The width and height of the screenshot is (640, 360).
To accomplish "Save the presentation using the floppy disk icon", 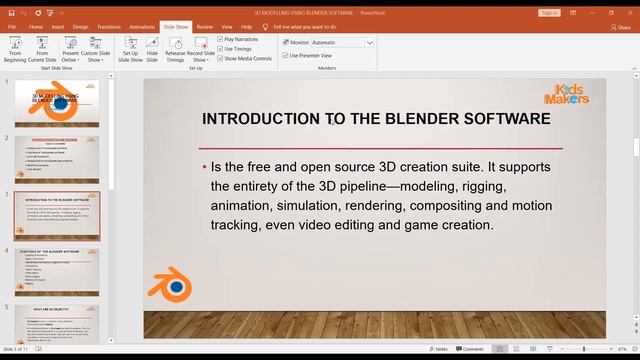I will coord(11,13).
